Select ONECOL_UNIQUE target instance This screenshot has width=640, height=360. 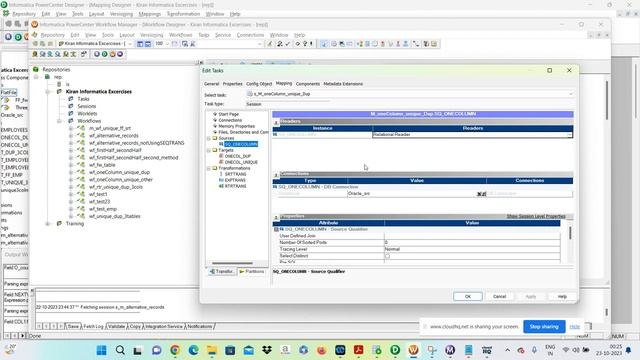[x=241, y=162]
